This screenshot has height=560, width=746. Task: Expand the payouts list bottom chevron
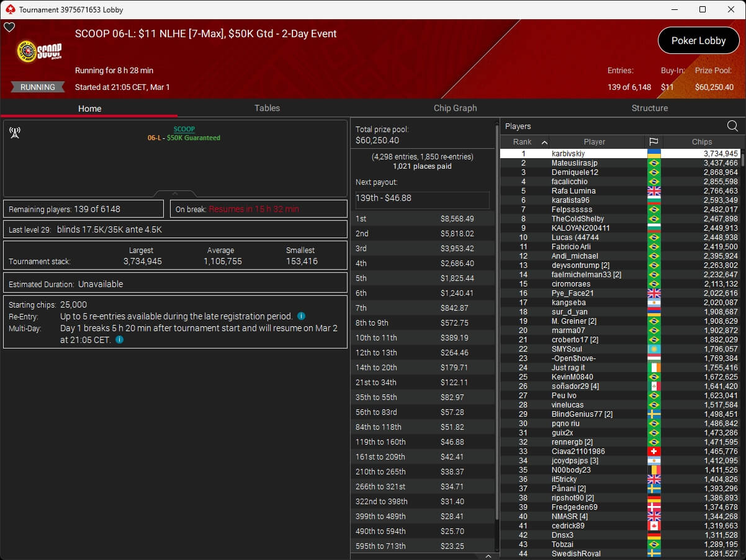tap(488, 556)
